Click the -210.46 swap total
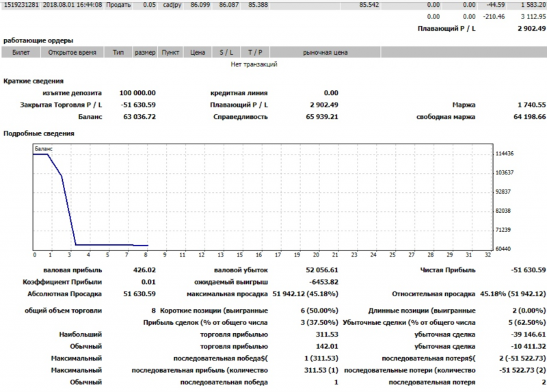The width and height of the screenshot is (547, 392). tap(494, 16)
